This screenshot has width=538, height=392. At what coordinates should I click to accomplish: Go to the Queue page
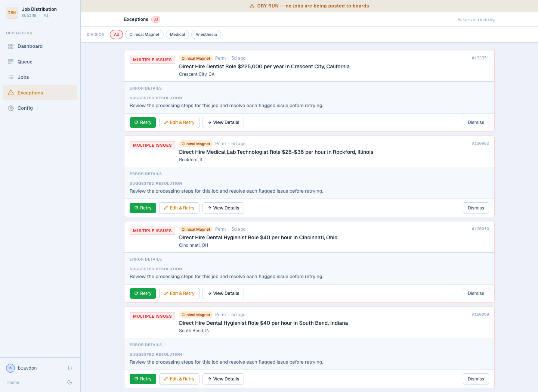click(40, 62)
